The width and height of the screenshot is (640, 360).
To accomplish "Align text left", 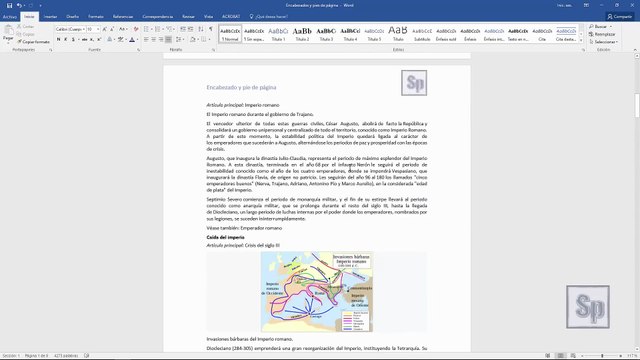I will click(146, 39).
